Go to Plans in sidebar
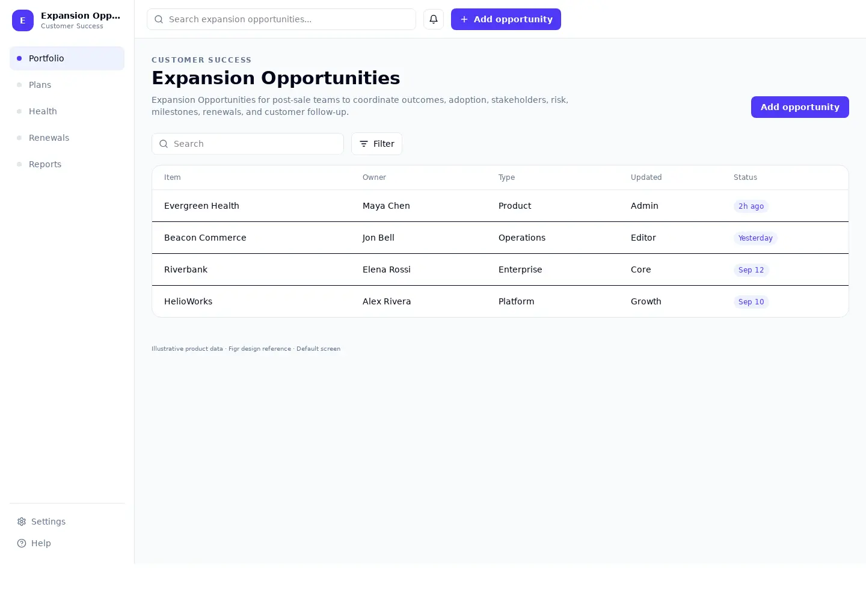Screen dimensions: 866x616 [x=67, y=85]
